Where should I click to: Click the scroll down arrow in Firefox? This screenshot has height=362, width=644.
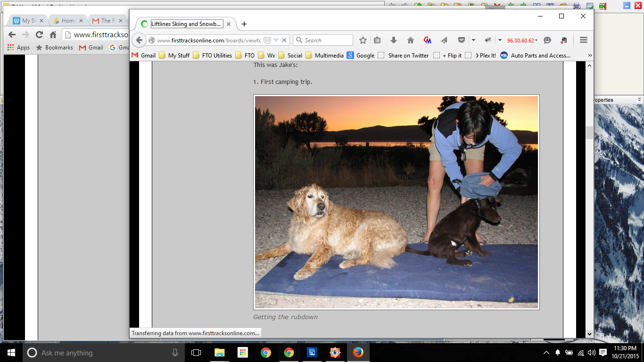[589, 334]
